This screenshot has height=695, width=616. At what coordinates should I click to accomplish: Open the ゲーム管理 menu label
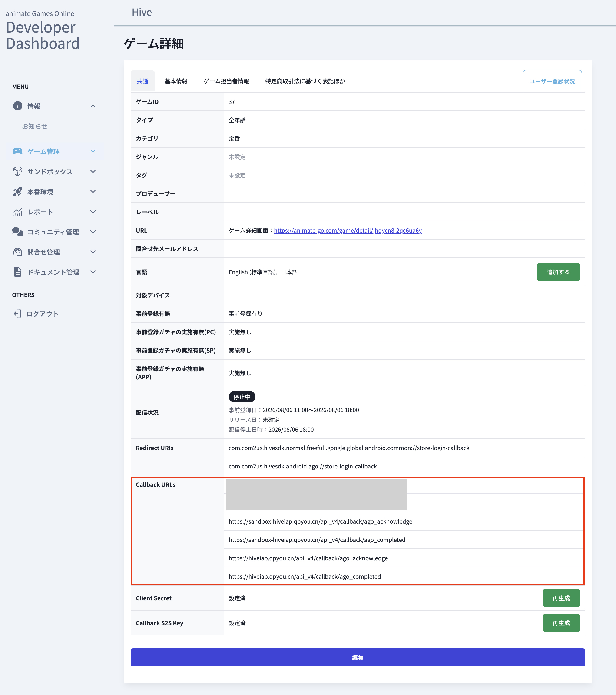(43, 151)
